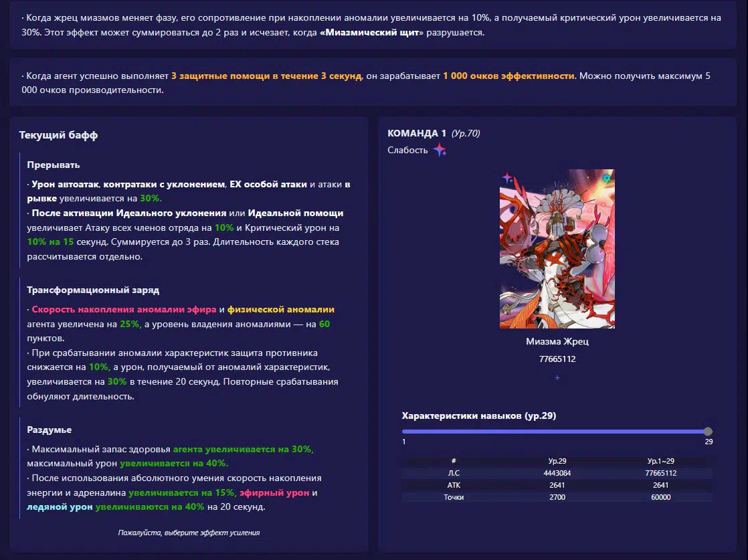The height and width of the screenshot is (560, 748).
Task: Click the Текущий бафф heading
Action: (x=58, y=135)
